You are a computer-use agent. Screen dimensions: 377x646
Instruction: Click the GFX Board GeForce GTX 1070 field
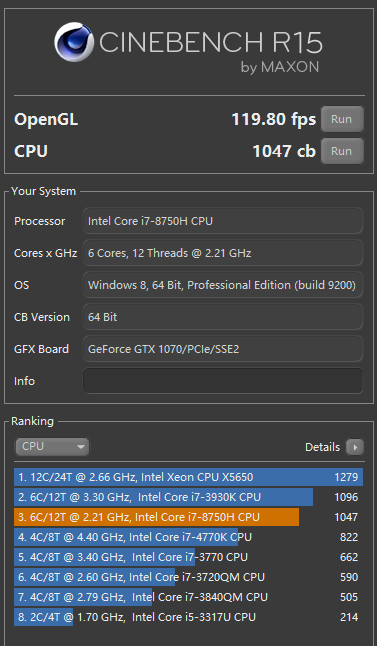coord(223,349)
